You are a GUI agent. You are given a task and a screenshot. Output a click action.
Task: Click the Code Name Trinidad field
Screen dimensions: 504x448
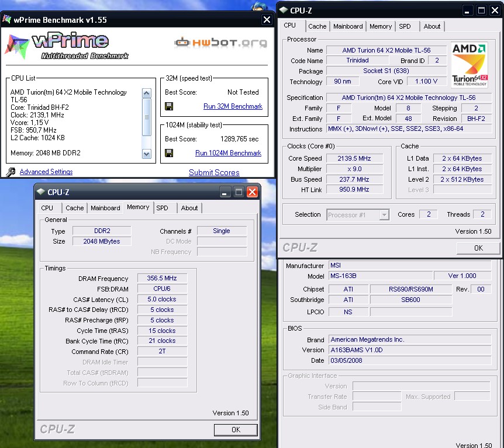(357, 60)
